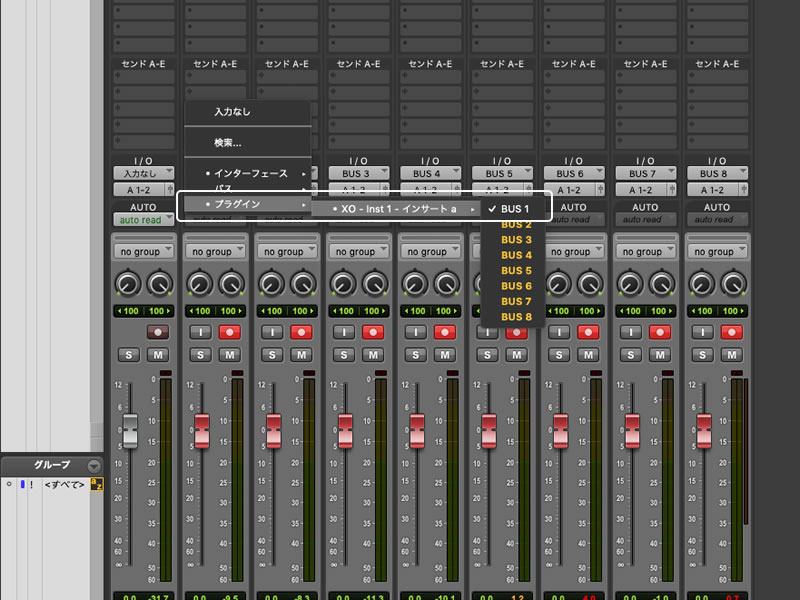
Task: Mute the BUS 6 input track
Action: [589, 355]
